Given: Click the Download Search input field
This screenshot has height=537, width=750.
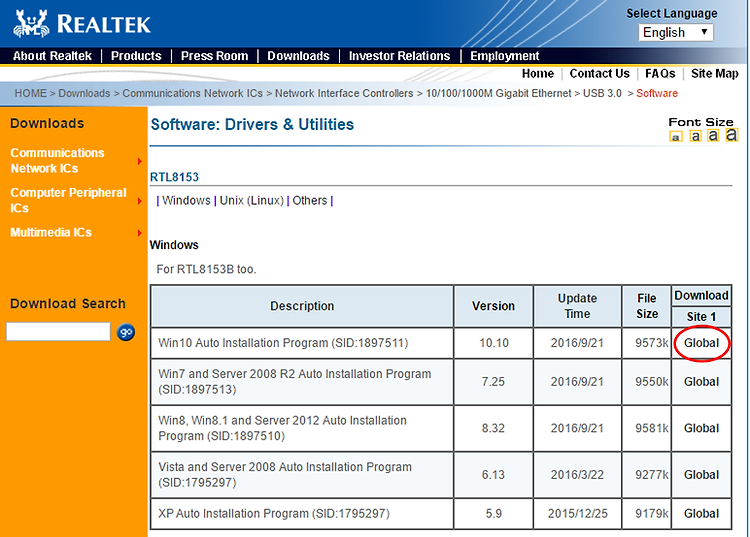Looking at the screenshot, I should point(58,331).
